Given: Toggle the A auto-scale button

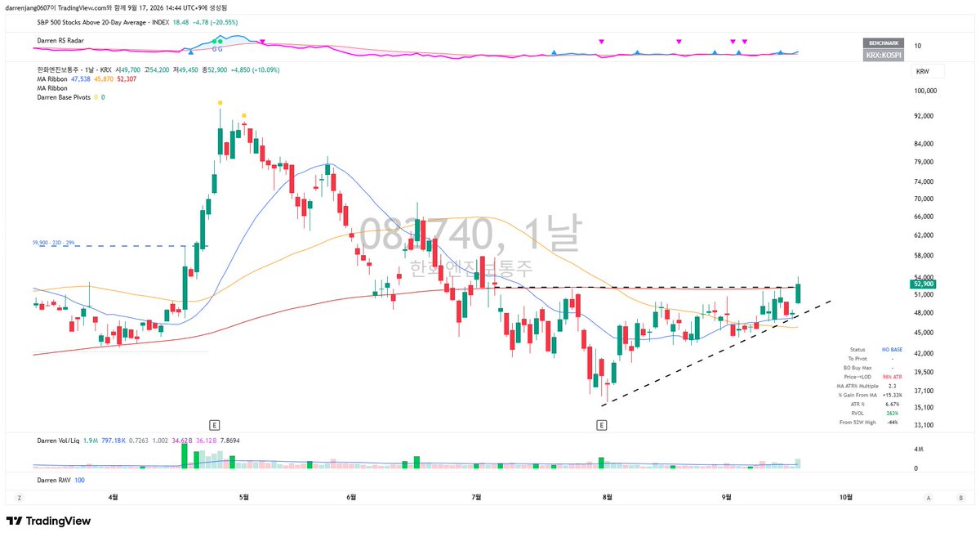Looking at the screenshot, I should [x=929, y=497].
